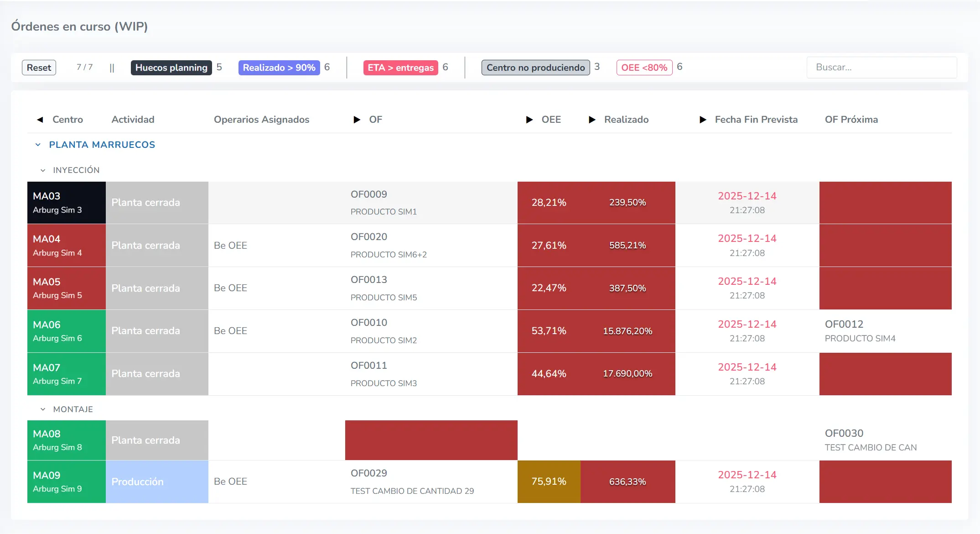Pause live updates with the pause icon
The height and width of the screenshot is (534, 980).
[112, 68]
